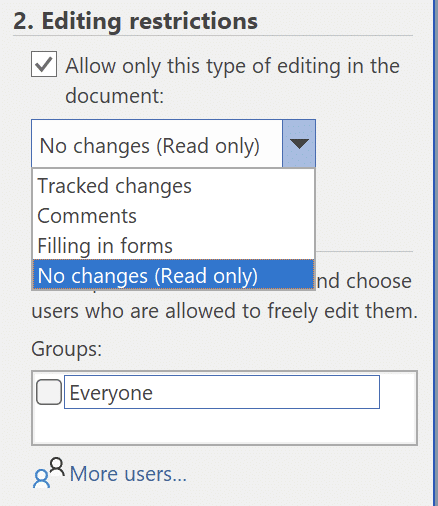Uncheck the editing restrictions checkmark box
The image size is (438, 506).
coord(44,64)
